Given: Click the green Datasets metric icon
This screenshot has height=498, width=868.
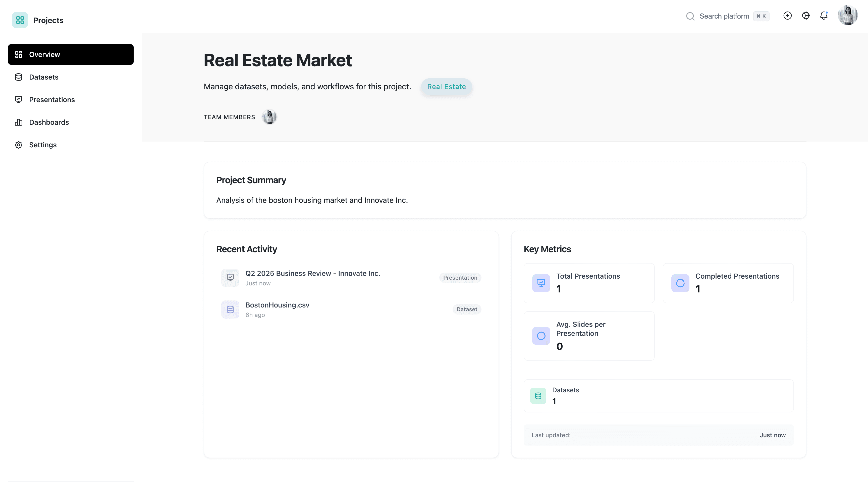Looking at the screenshot, I should [538, 396].
